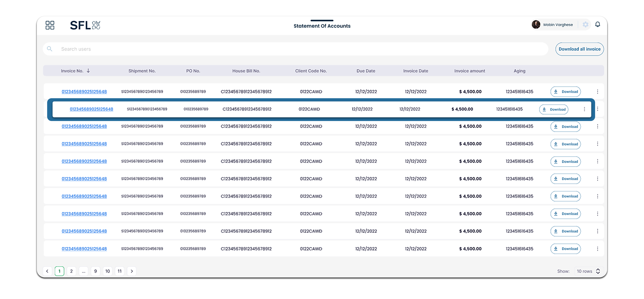Click the notification bell icon

click(597, 25)
